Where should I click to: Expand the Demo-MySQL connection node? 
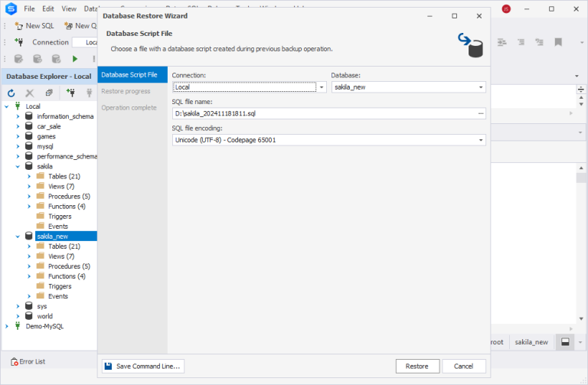tap(7, 326)
